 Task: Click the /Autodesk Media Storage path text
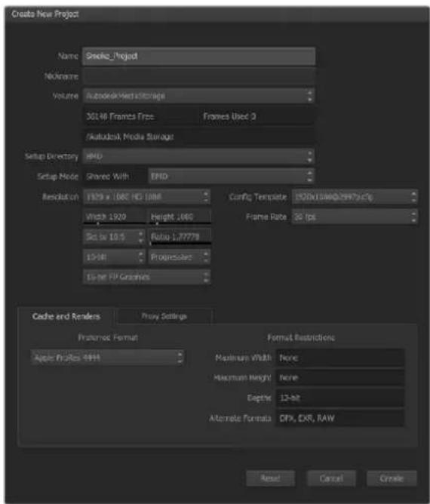tap(130, 137)
